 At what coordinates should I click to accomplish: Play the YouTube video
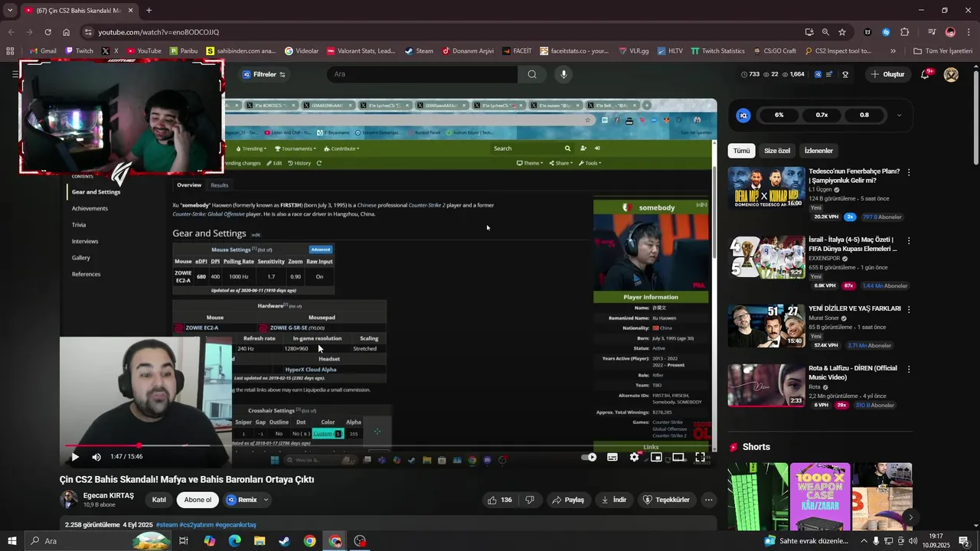[75, 457]
